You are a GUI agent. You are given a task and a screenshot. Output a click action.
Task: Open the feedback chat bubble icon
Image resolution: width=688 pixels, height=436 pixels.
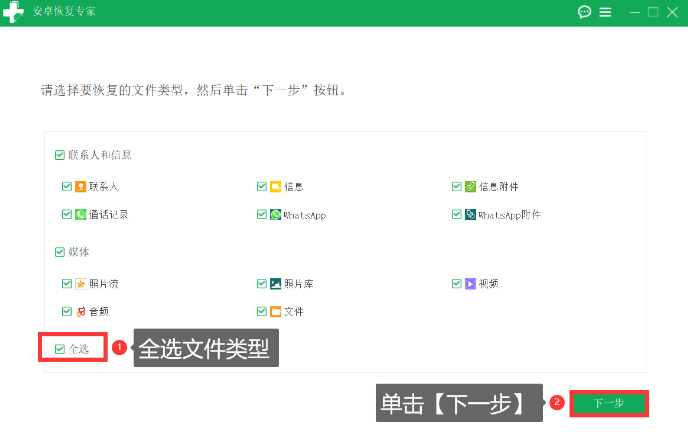click(584, 12)
